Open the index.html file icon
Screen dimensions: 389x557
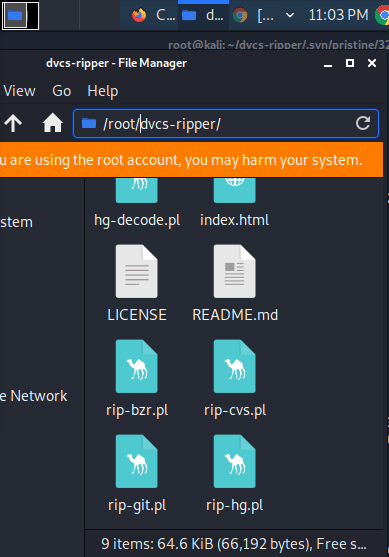[x=234, y=191]
